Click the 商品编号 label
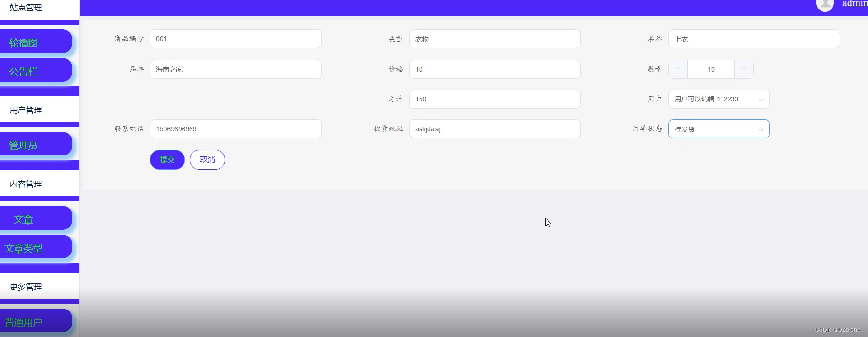This screenshot has height=337, width=868. point(129,39)
